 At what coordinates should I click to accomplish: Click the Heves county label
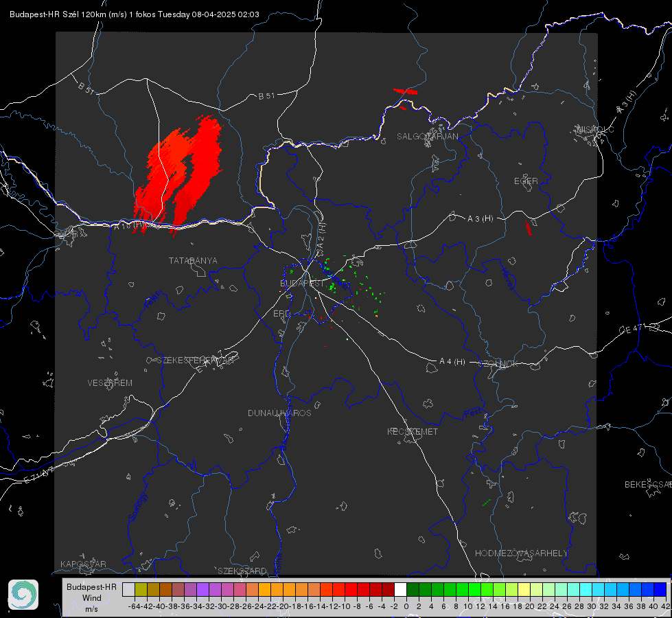point(507,278)
